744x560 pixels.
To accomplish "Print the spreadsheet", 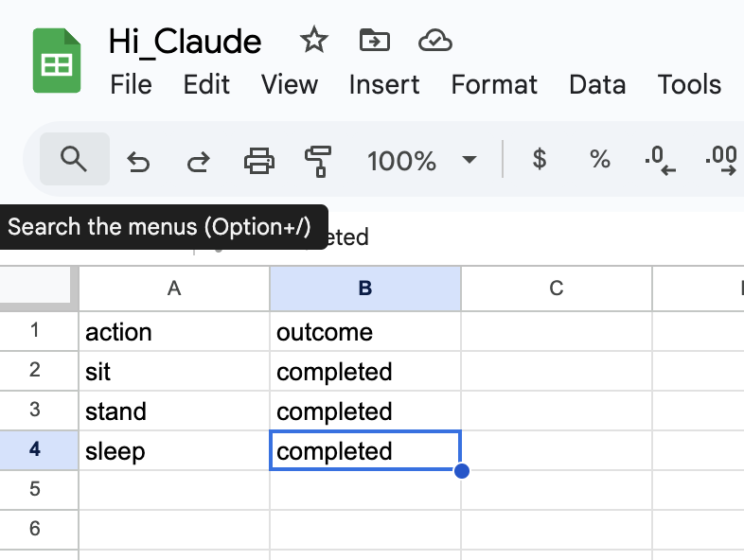I will (258, 161).
